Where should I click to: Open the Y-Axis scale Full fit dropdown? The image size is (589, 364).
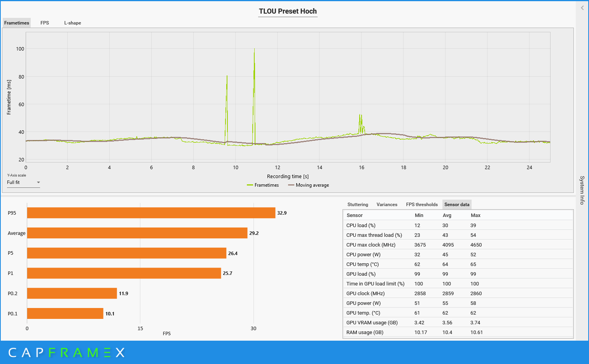[x=23, y=182]
